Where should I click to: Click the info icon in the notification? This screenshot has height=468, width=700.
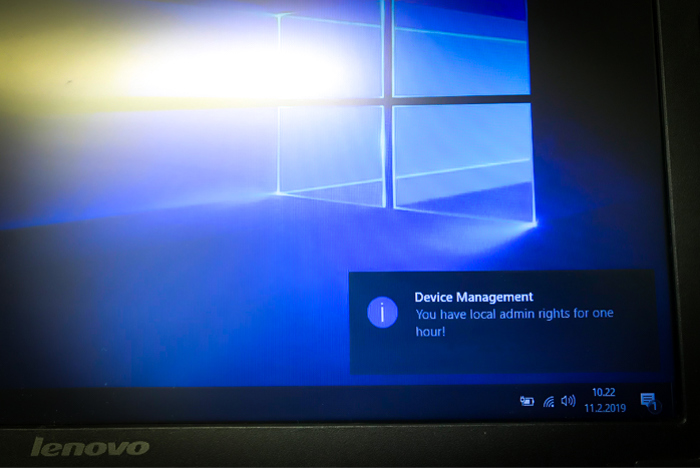click(382, 312)
